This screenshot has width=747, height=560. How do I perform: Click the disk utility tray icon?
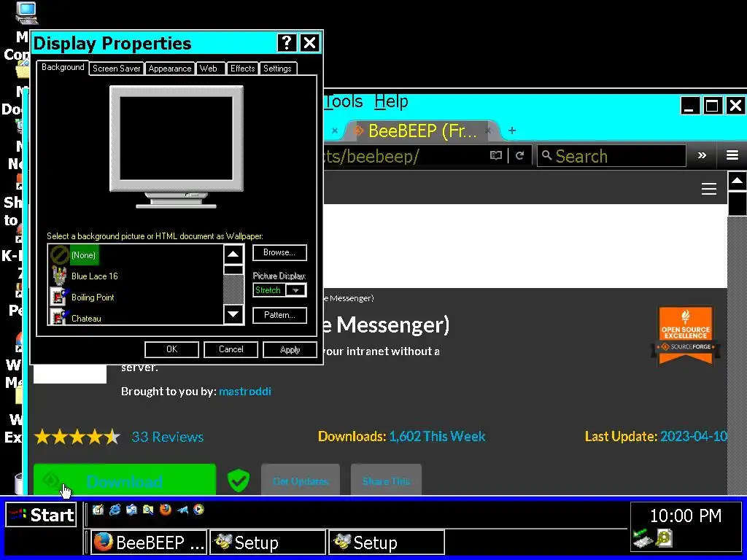click(x=664, y=537)
